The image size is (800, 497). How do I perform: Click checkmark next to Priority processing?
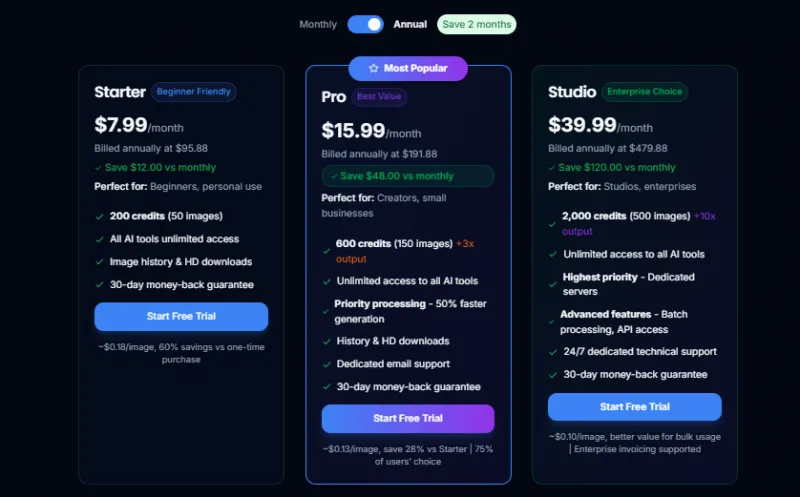pyautogui.click(x=326, y=311)
